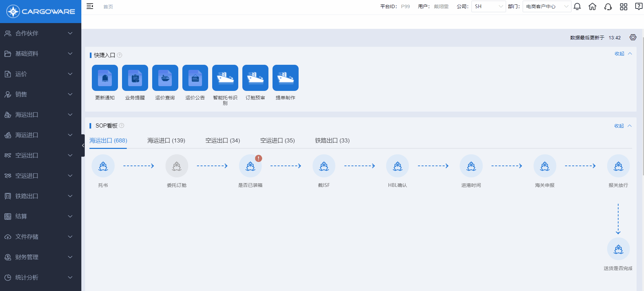Click the 报关放行 SOP step icon

click(619, 166)
